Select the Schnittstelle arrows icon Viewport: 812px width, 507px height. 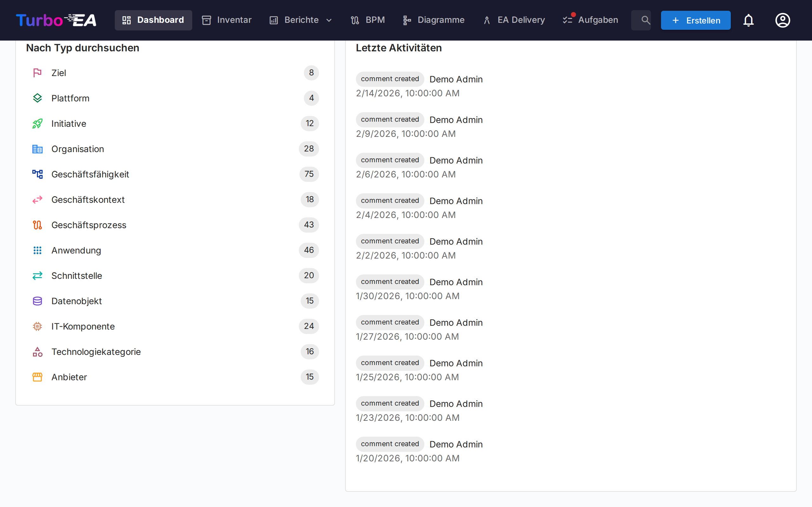37,276
